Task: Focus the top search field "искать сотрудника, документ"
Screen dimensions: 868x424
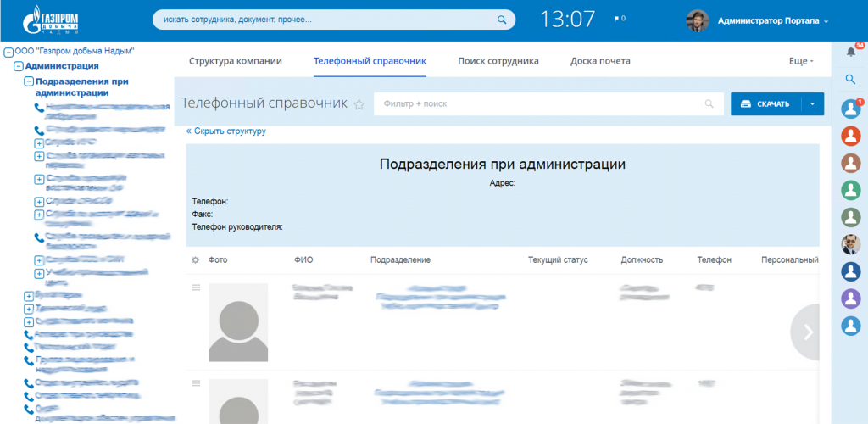Action: click(x=334, y=20)
